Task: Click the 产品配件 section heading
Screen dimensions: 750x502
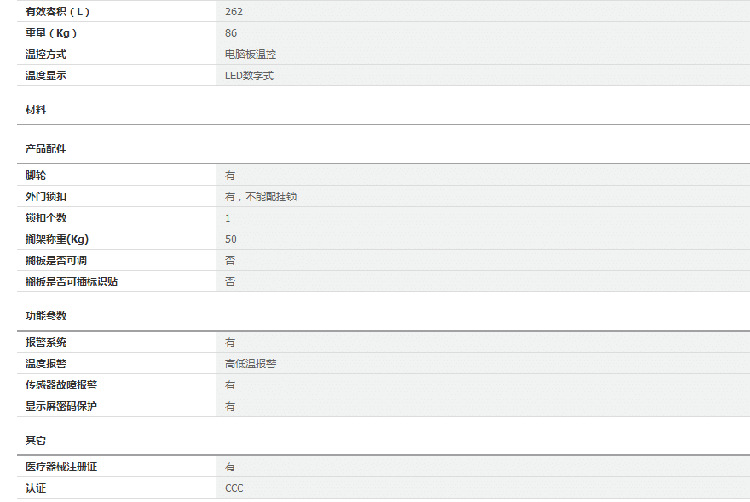Action: click(x=46, y=148)
